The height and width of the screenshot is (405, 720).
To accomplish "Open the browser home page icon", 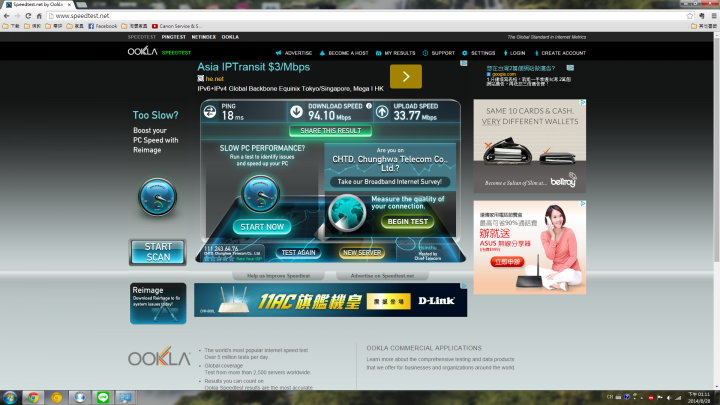I will (39, 16).
